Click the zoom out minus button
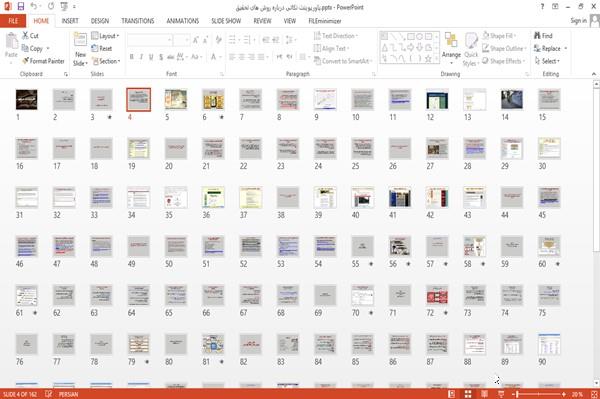Screen dimensions: 600x399 pos(513,394)
